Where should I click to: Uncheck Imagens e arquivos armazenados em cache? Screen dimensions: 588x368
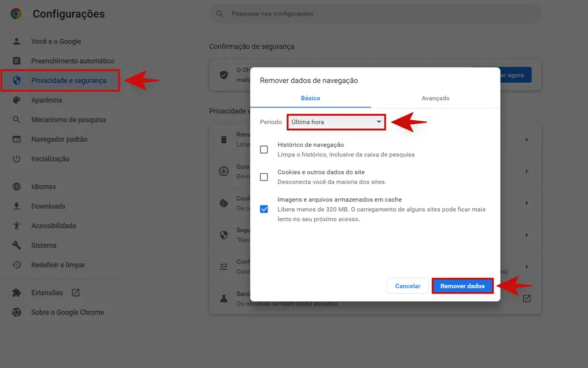pos(264,209)
